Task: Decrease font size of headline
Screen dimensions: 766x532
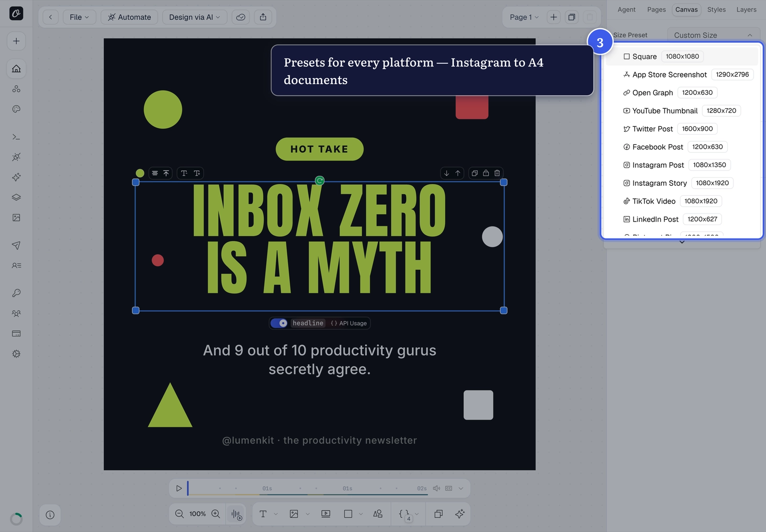Action: pos(184,173)
